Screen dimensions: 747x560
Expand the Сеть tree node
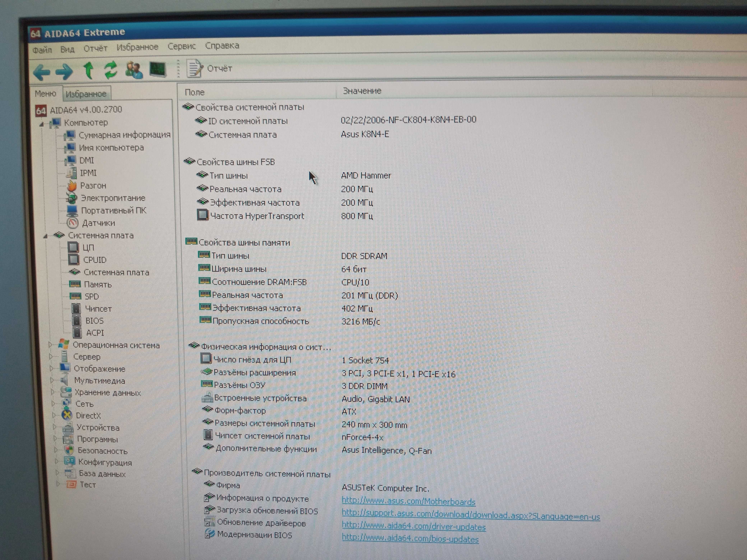(53, 403)
